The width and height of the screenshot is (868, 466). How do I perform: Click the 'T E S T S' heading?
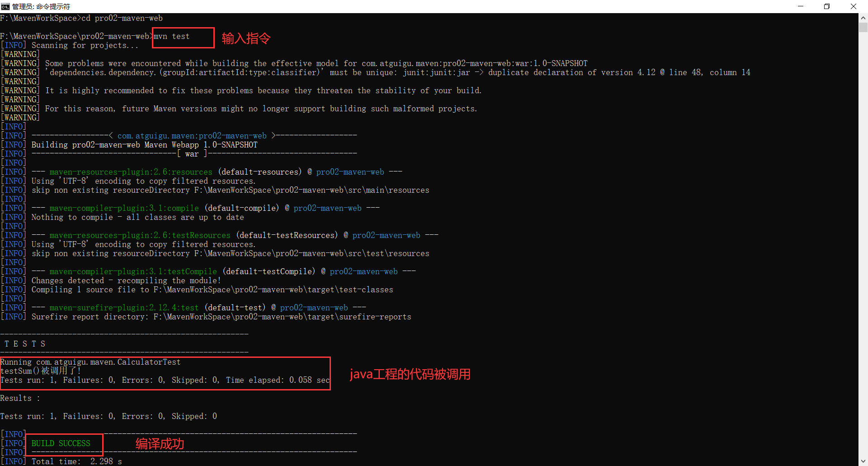pyautogui.click(x=25, y=344)
